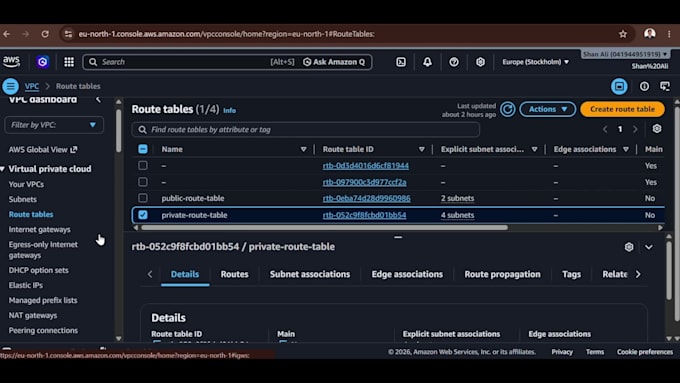The height and width of the screenshot is (383, 680).
Task: Click Ask Amazon Q
Action: point(334,62)
